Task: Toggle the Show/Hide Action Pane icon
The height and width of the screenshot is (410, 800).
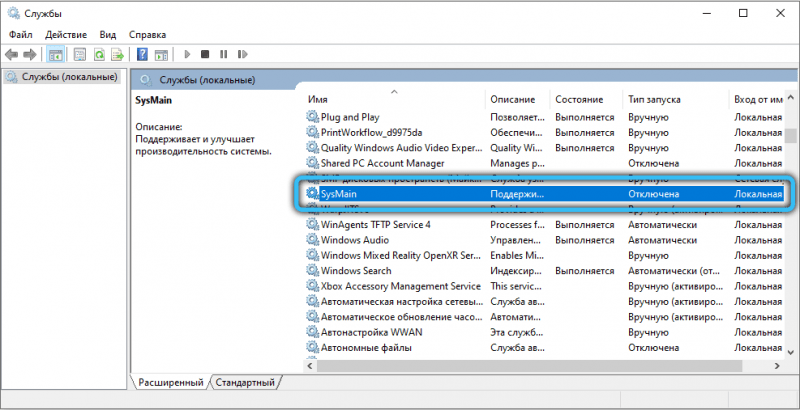Action: [162, 54]
